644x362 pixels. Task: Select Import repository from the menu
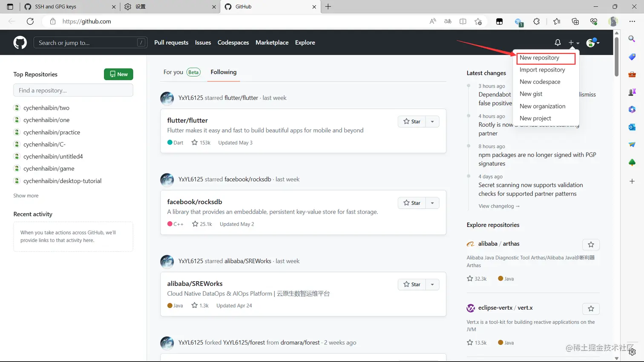pyautogui.click(x=542, y=70)
